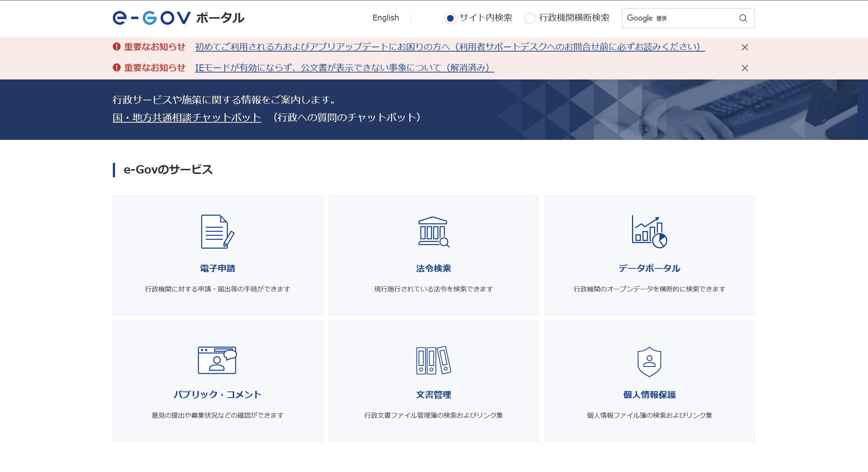
Task: Open the 個人情報保護 heading link
Action: tap(649, 395)
